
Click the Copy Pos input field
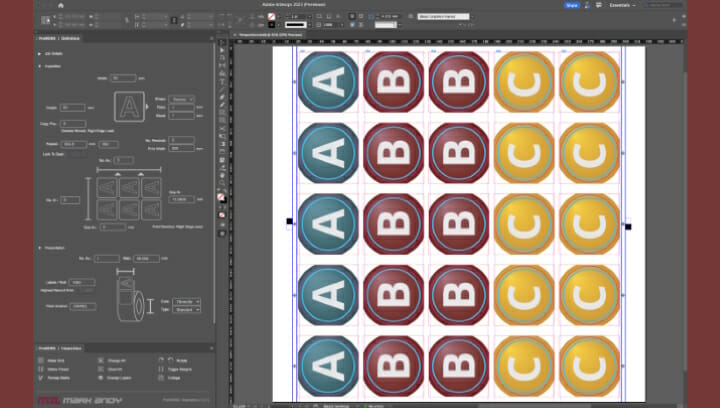coord(73,123)
